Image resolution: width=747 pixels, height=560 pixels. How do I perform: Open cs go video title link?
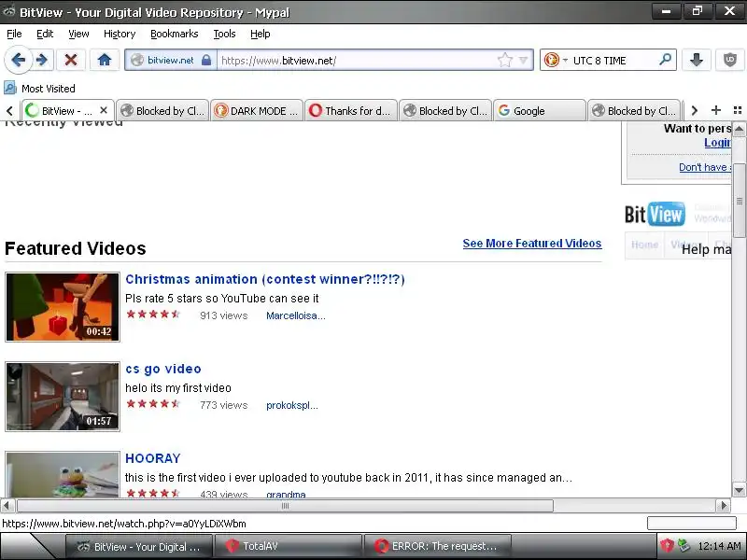tap(162, 369)
